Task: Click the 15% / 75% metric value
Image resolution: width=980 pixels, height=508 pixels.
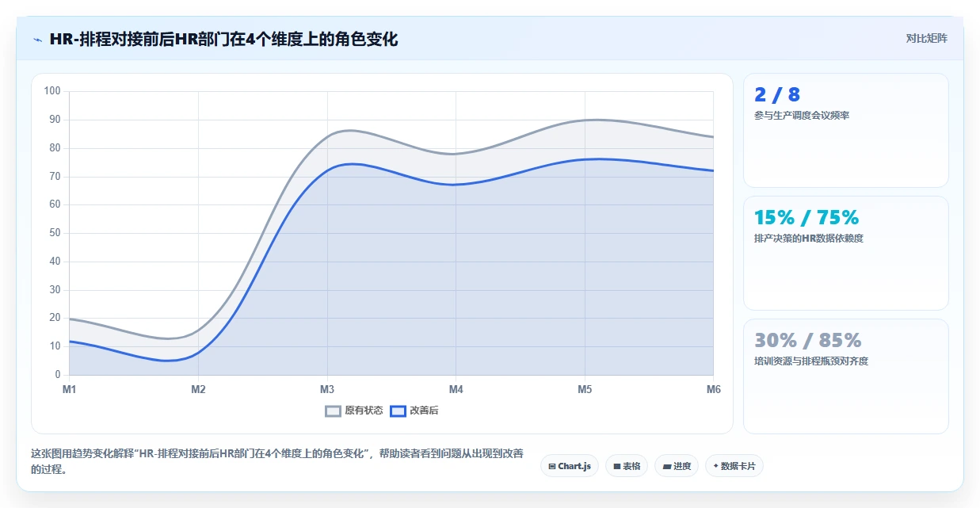Action: (806, 217)
